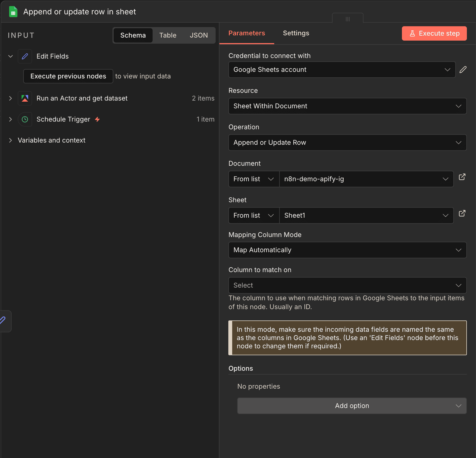This screenshot has height=458, width=476.
Task: Open document n8n-demo-apify-ig in new tab
Action: point(462,177)
